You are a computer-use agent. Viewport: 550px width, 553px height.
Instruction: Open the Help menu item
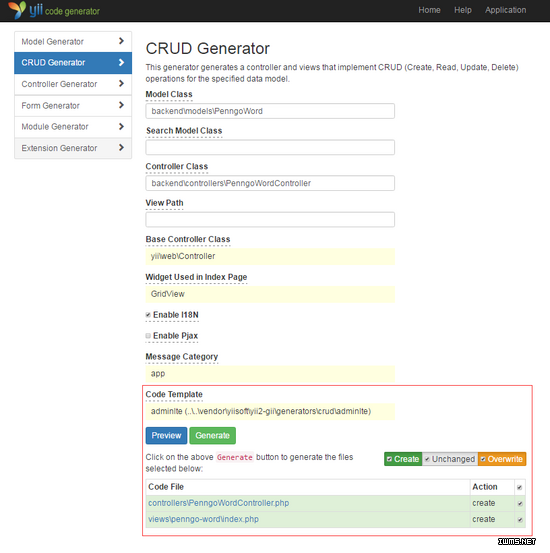pos(463,10)
